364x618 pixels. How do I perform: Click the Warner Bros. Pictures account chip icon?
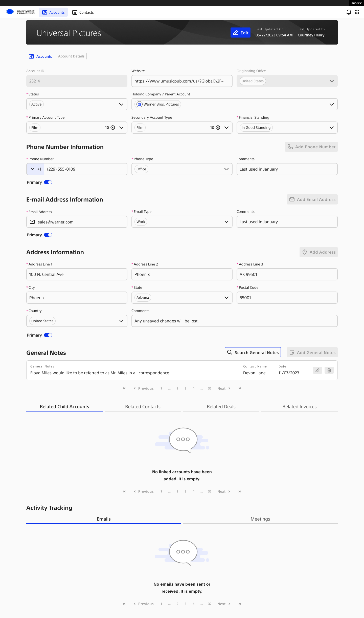tap(140, 104)
